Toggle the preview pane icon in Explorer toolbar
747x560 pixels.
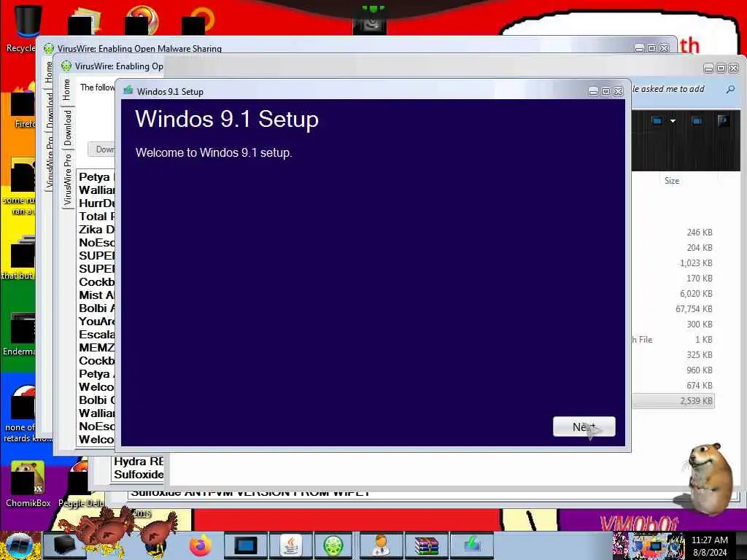pyautogui.click(x=697, y=121)
